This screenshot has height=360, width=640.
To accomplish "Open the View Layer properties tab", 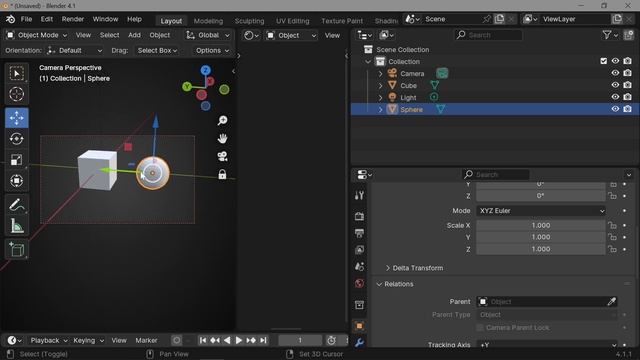I will 359,250.
